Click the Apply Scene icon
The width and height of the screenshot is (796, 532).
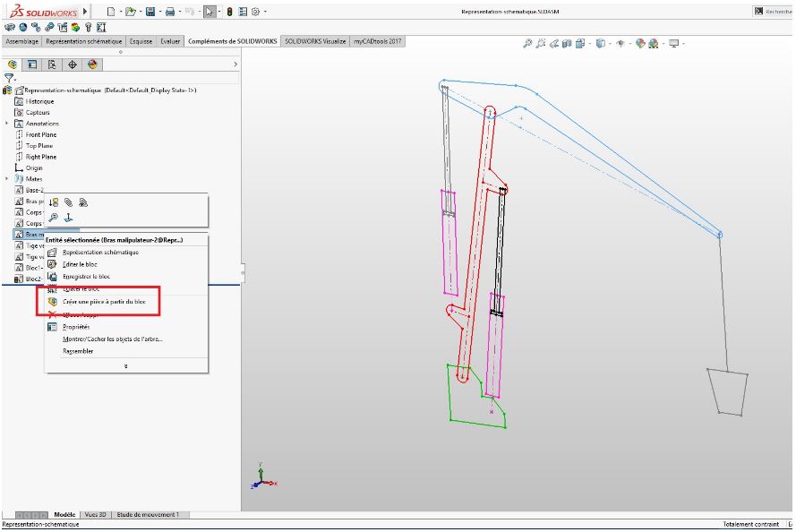(x=654, y=44)
